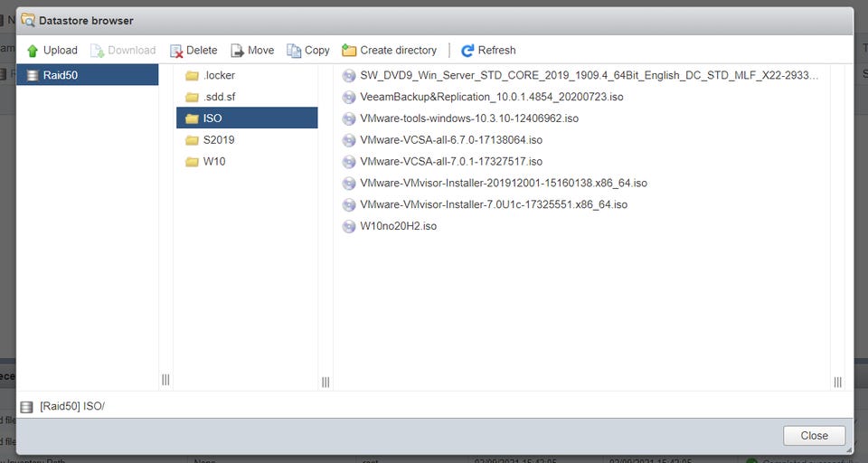Click the ISO folder icon
Viewport: 868px width, 463px height.
(x=192, y=118)
